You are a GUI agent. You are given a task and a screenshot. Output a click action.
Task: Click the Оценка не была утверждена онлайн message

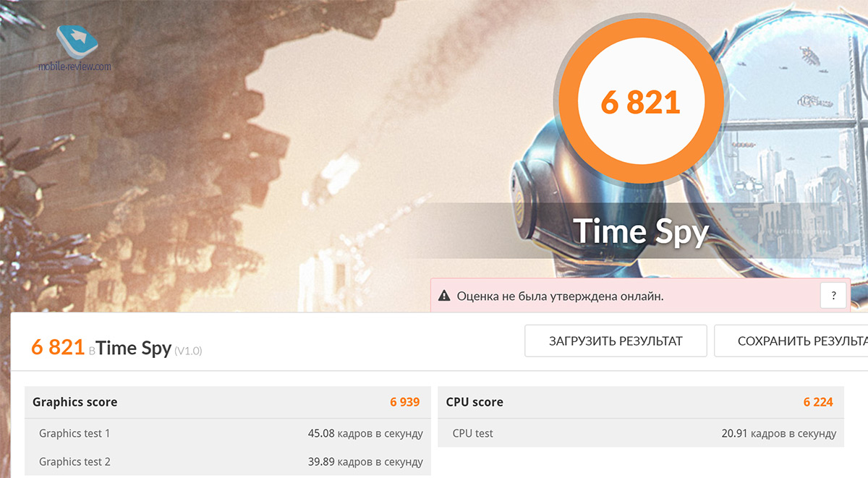(560, 296)
